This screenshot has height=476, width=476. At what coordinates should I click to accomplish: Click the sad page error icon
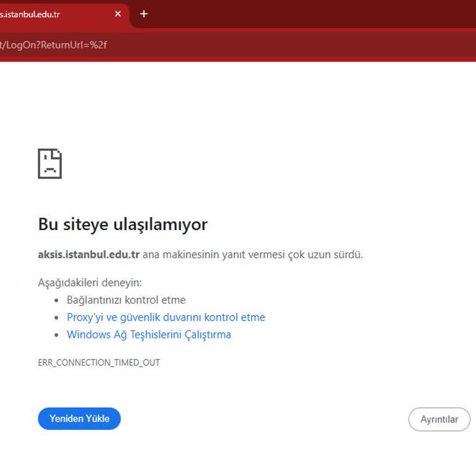click(50, 164)
